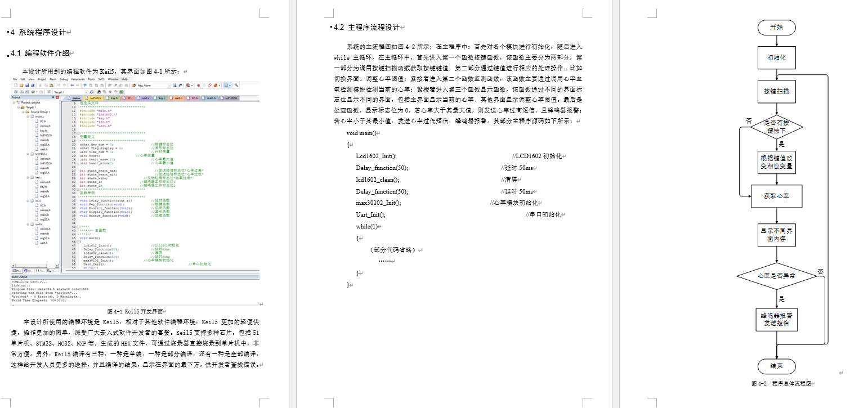Open the Debug menu

click(64, 79)
